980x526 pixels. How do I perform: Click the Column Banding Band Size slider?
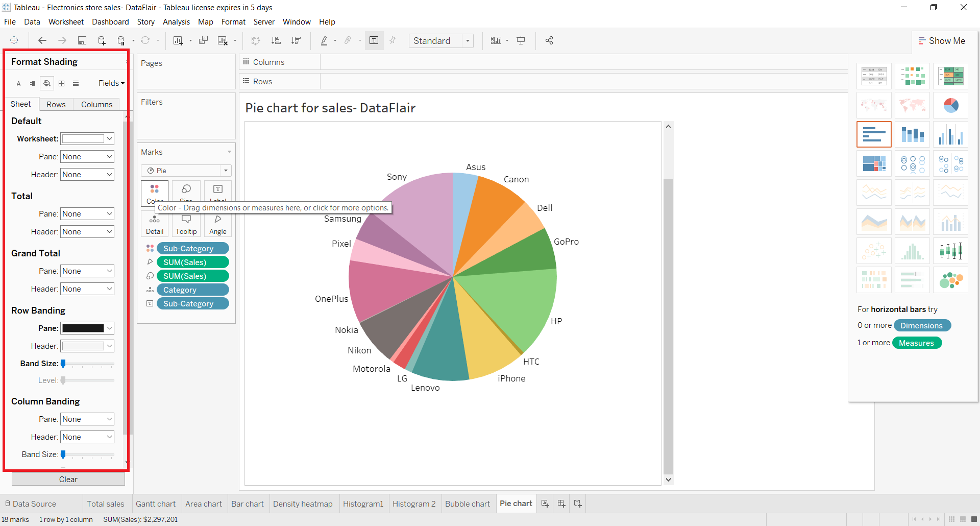tap(88, 455)
